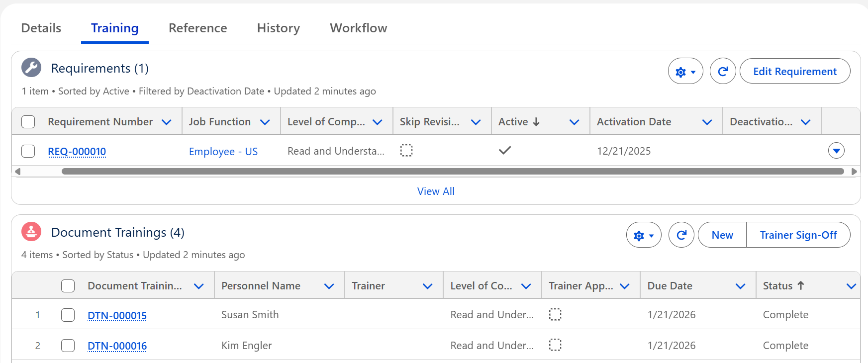Refresh the Requirements list

click(722, 72)
